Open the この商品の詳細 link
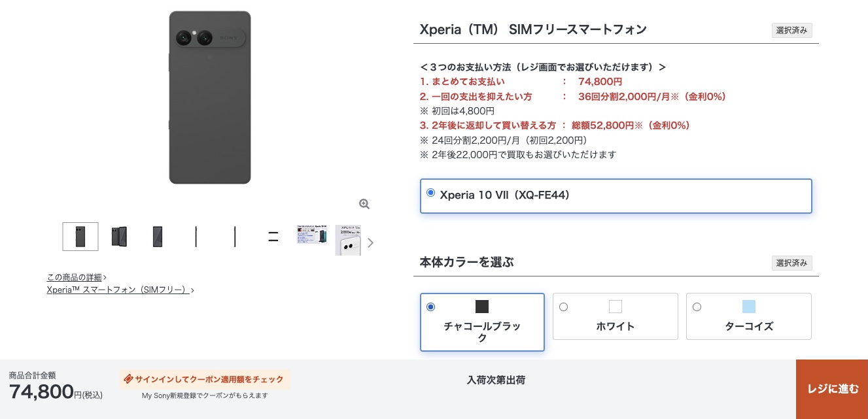The width and height of the screenshot is (868, 419). point(76,277)
